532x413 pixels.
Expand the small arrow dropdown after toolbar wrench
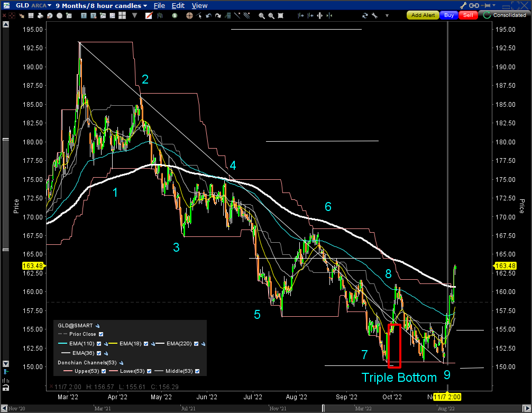pos(387,16)
